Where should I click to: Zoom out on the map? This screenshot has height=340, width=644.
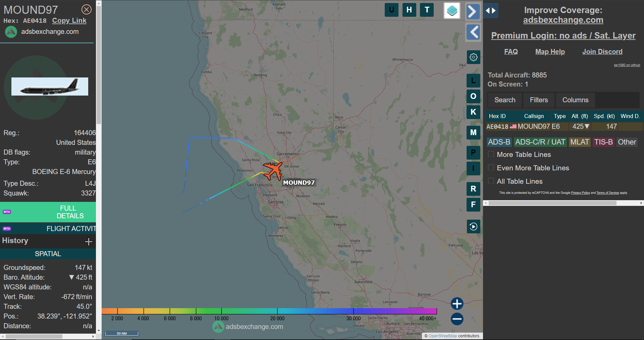click(x=457, y=319)
